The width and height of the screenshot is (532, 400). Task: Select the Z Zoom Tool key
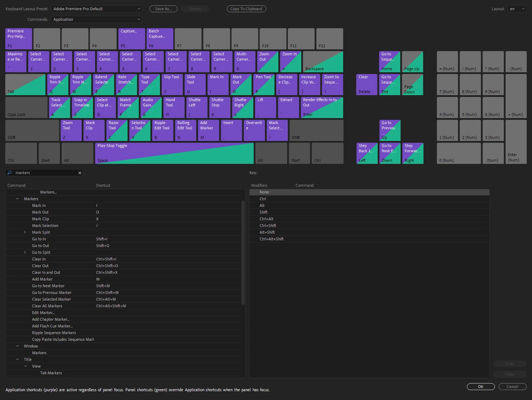[71, 130]
